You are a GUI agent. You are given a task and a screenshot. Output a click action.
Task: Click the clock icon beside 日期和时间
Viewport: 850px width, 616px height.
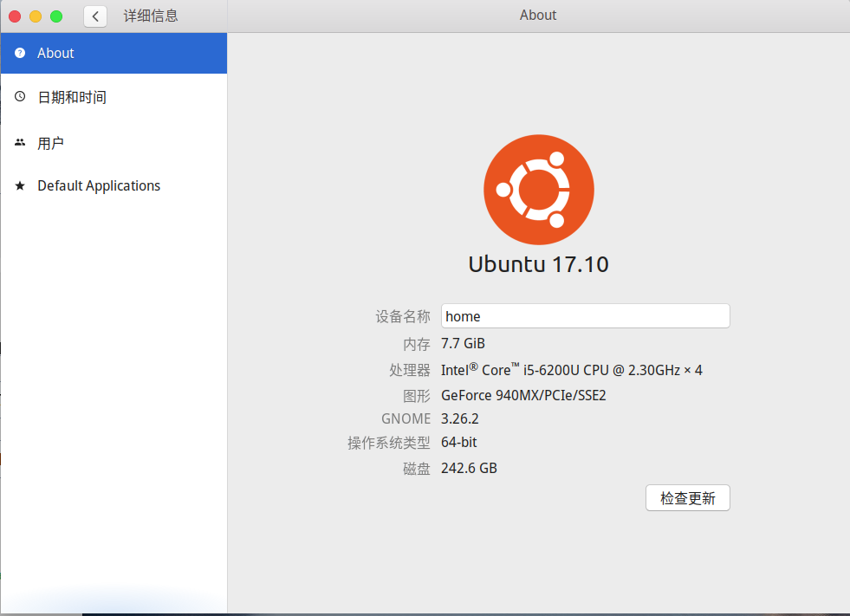tap(20, 96)
